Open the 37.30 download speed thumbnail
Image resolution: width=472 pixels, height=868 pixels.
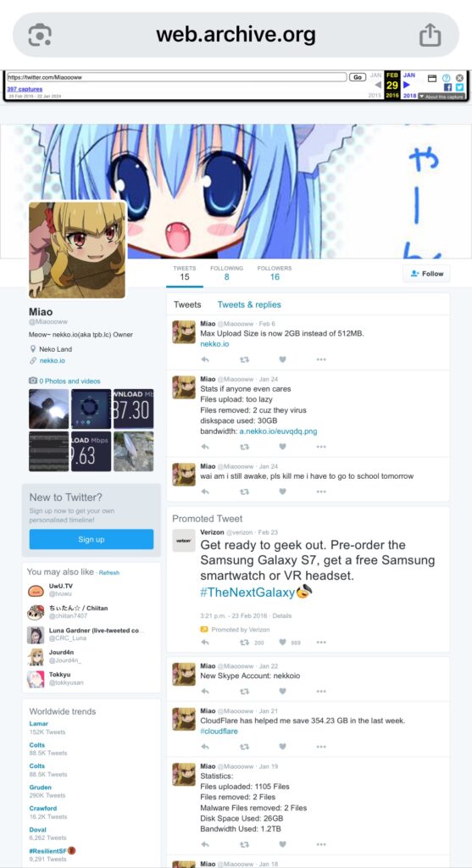[133, 409]
